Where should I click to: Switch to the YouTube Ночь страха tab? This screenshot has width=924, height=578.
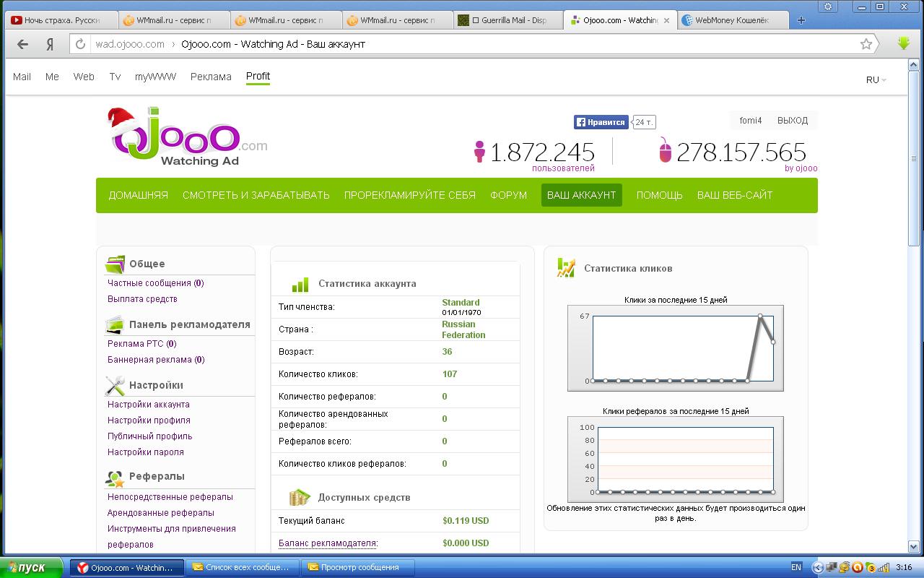coord(61,20)
